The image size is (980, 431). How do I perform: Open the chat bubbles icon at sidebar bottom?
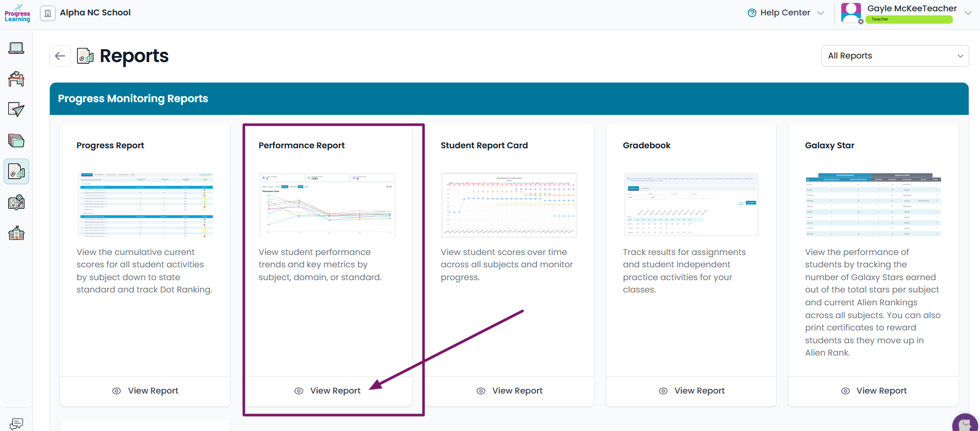pyautogui.click(x=16, y=424)
